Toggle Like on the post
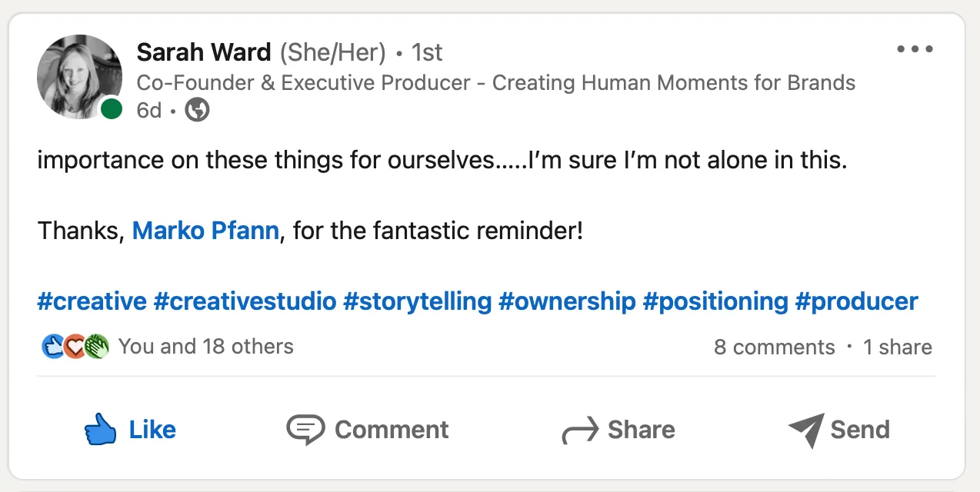 (130, 430)
